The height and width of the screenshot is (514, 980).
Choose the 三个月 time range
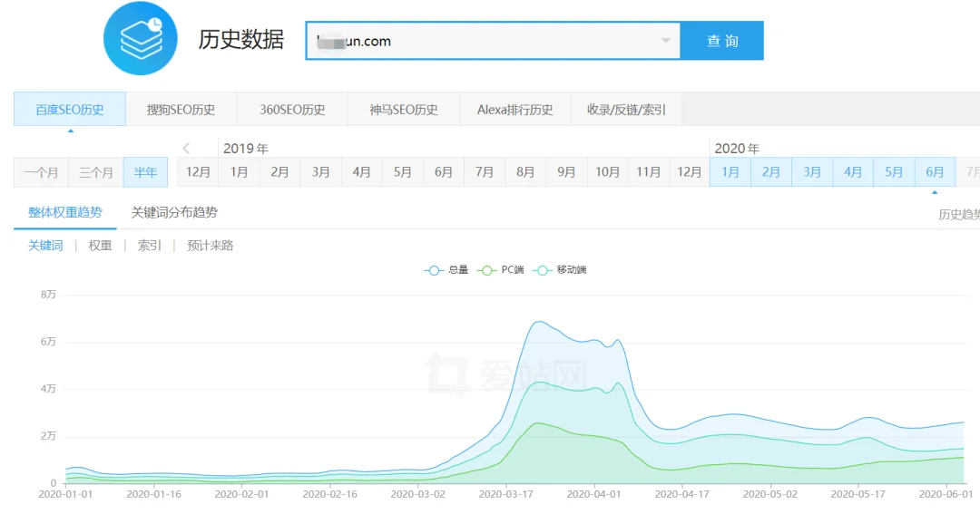tap(96, 172)
